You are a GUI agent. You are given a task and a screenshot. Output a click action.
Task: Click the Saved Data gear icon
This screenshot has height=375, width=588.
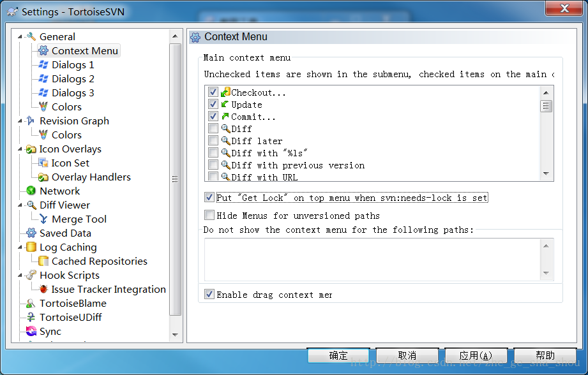click(31, 233)
